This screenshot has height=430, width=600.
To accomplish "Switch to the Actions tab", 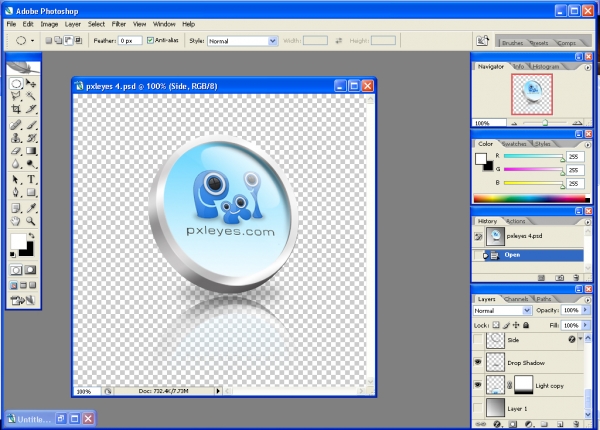I will [x=515, y=221].
